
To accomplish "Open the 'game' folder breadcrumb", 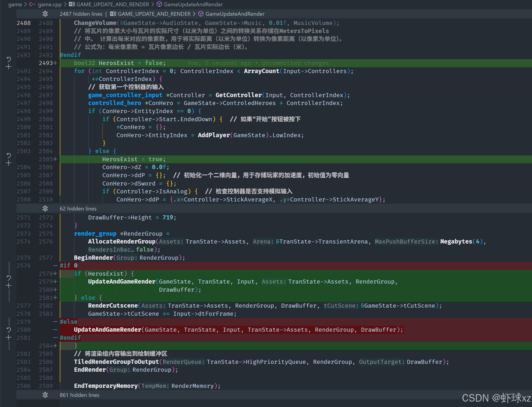I will [15, 4].
